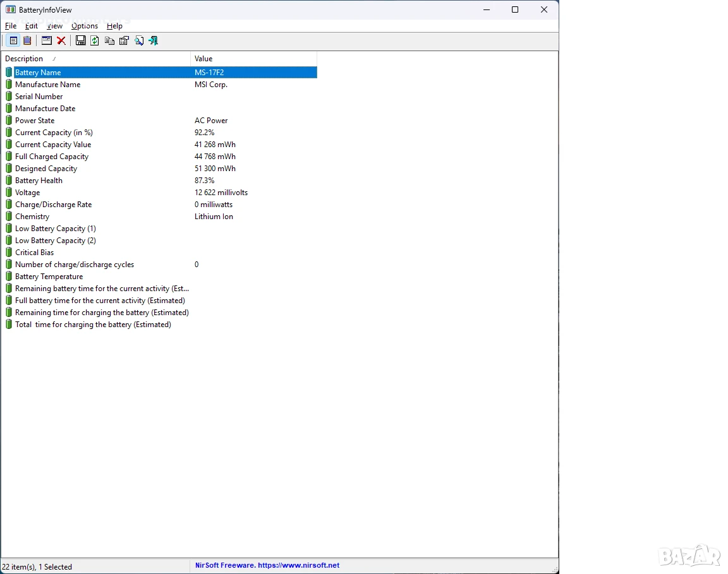
Task: Click battery icon beside Battery Health
Action: (9, 181)
